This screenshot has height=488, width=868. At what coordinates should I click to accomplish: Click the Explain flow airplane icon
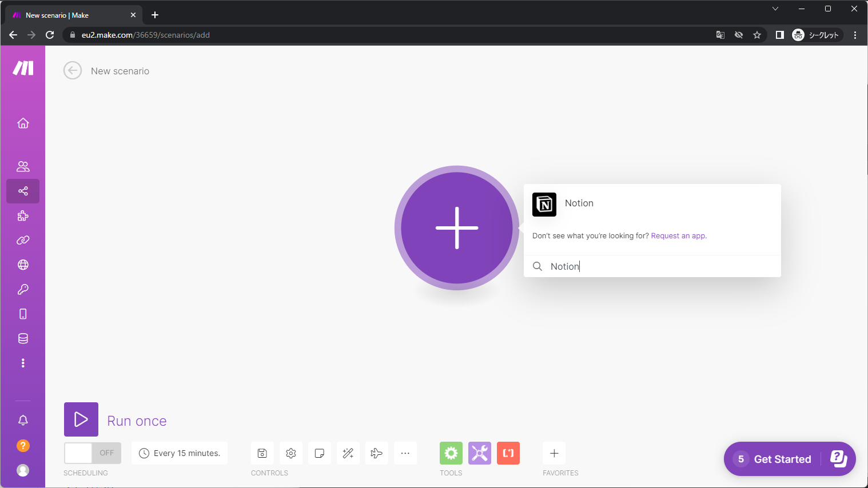[x=377, y=453]
